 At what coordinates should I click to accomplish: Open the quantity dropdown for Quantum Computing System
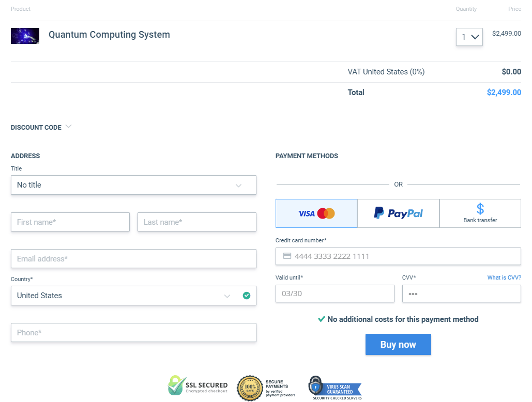[469, 37]
